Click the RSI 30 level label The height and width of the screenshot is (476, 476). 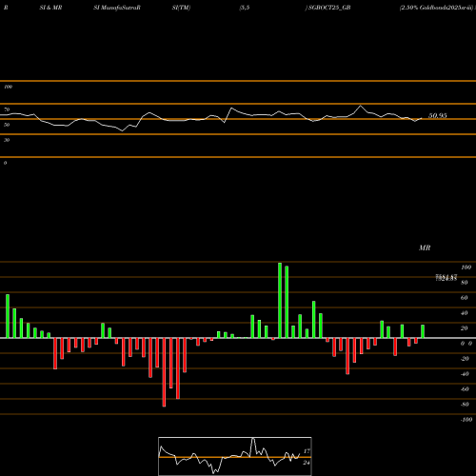coord(7,140)
